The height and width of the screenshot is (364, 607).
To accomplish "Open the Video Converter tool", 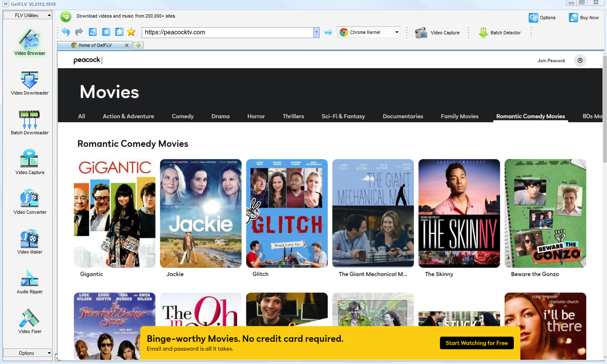I will tap(29, 202).
